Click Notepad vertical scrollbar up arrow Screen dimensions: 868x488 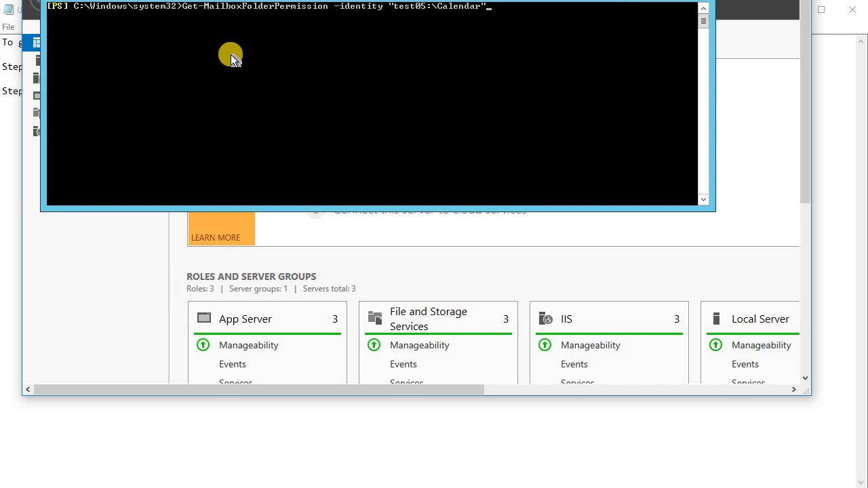[x=861, y=41]
